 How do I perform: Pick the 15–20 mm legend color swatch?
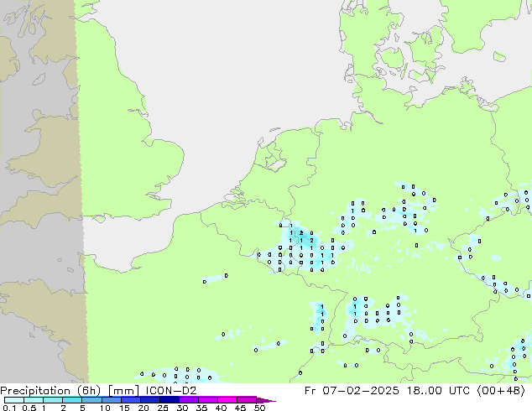pyautogui.click(x=130, y=400)
